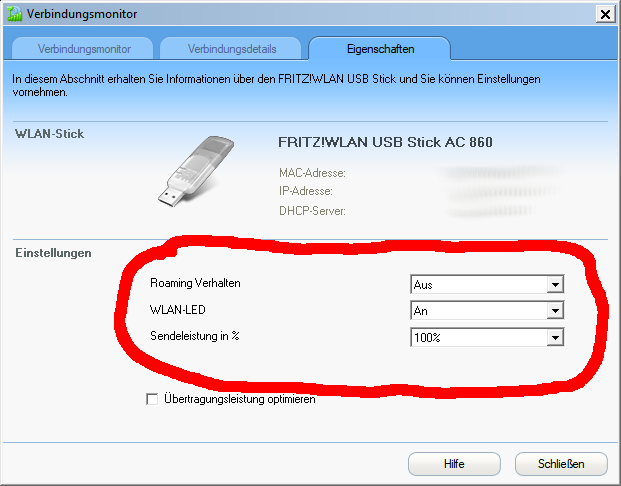
Task: Click the Sendeleistung field showing 100%
Action: pos(487,337)
